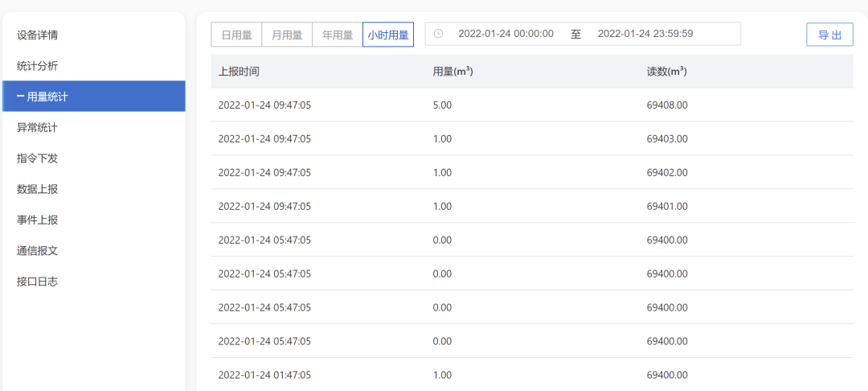Go to 事件上报 page
This screenshot has width=868, height=391.
click(37, 220)
